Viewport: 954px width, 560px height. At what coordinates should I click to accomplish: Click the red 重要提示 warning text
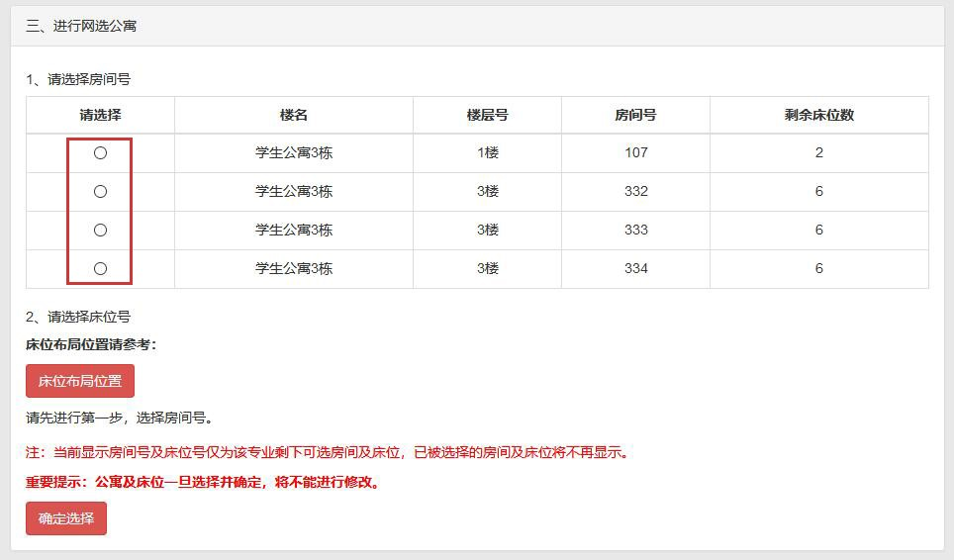click(203, 483)
